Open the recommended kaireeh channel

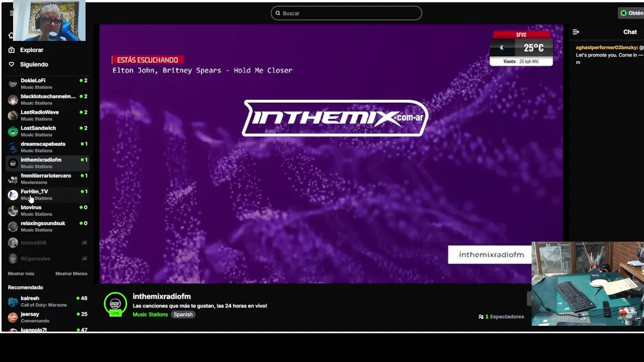pyautogui.click(x=48, y=301)
